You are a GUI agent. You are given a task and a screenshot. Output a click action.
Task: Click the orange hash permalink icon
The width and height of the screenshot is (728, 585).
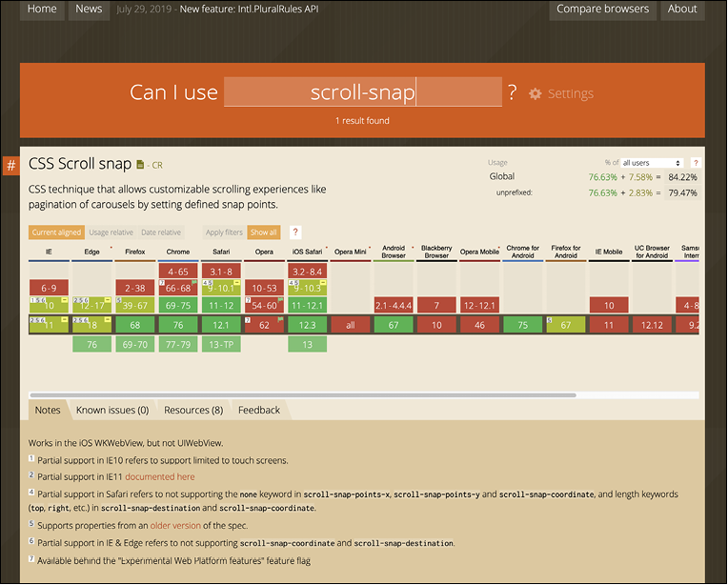point(11,166)
